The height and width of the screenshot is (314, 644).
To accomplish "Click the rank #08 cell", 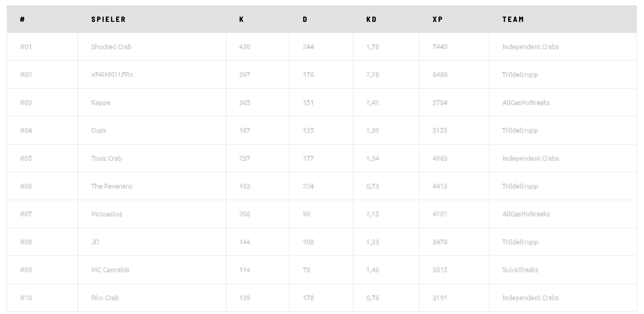I will click(x=26, y=242).
